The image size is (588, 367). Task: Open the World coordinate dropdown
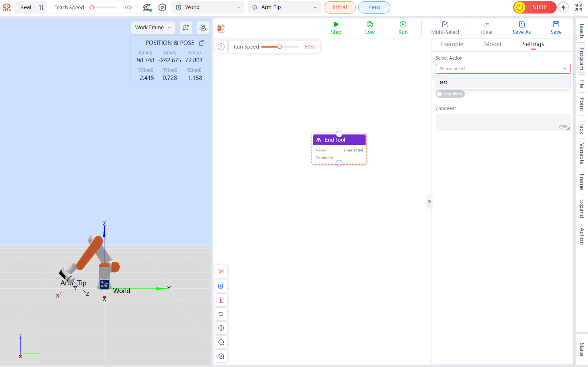208,7
